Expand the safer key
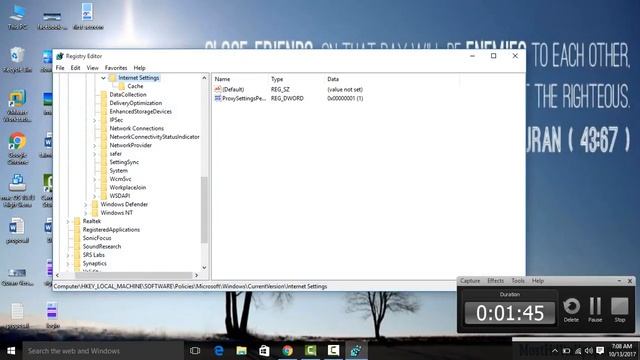The height and width of the screenshot is (360, 640). click(x=94, y=154)
